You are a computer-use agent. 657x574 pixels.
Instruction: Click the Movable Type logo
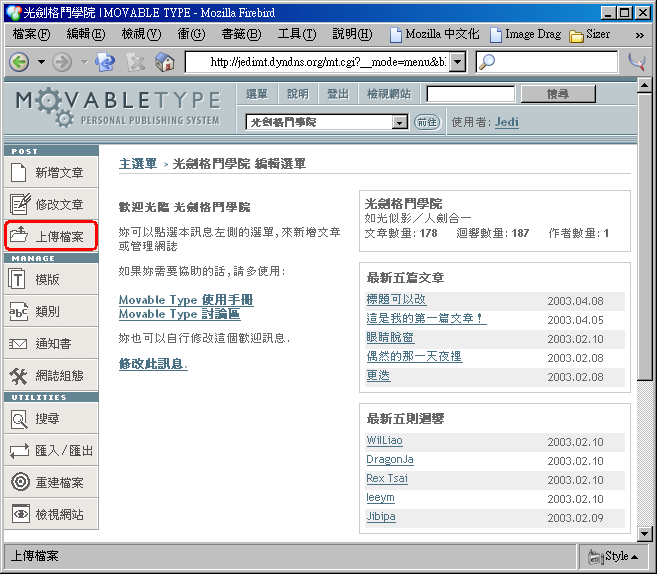point(118,108)
